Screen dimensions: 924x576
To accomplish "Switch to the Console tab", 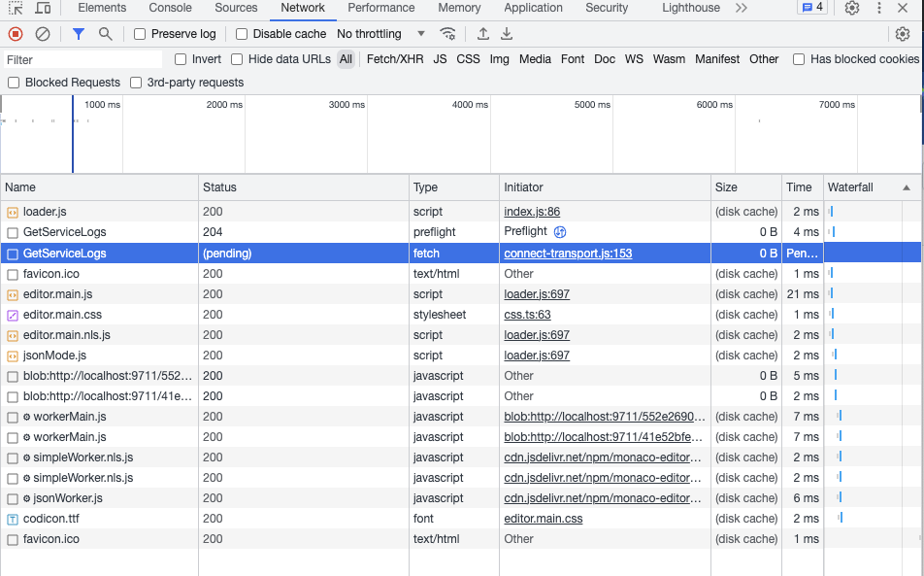I will (169, 9).
